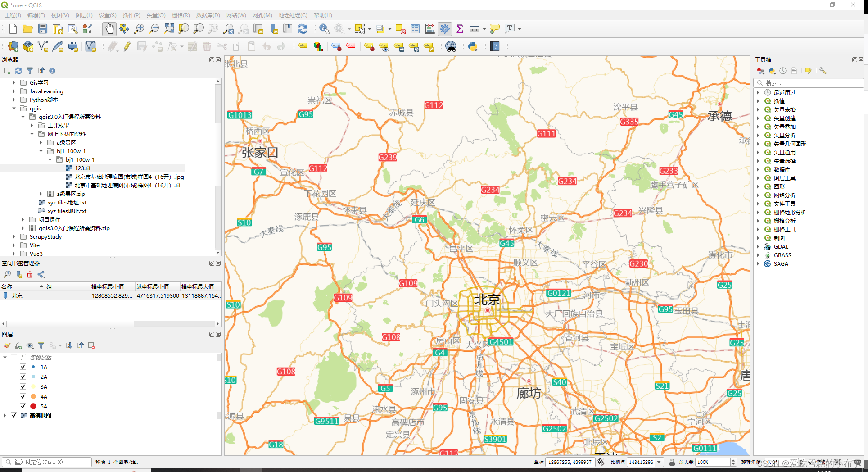Delete the selected spatial bookmark
Viewport: 868px width, 472px height.
tap(30, 274)
